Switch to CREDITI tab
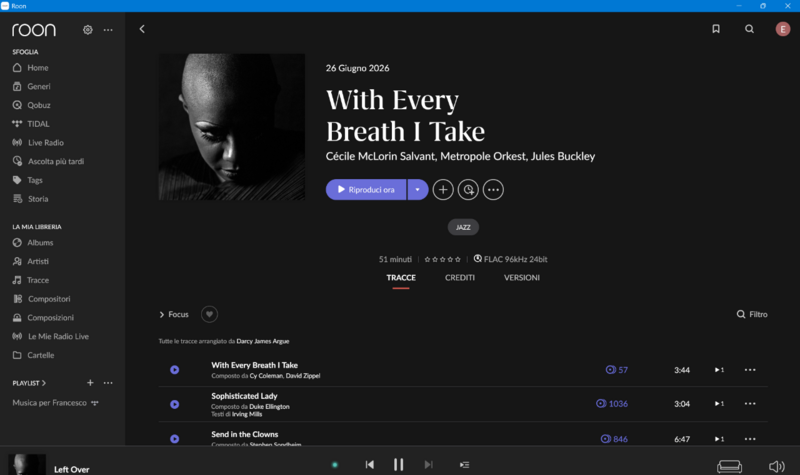The width and height of the screenshot is (800, 475). tap(460, 278)
